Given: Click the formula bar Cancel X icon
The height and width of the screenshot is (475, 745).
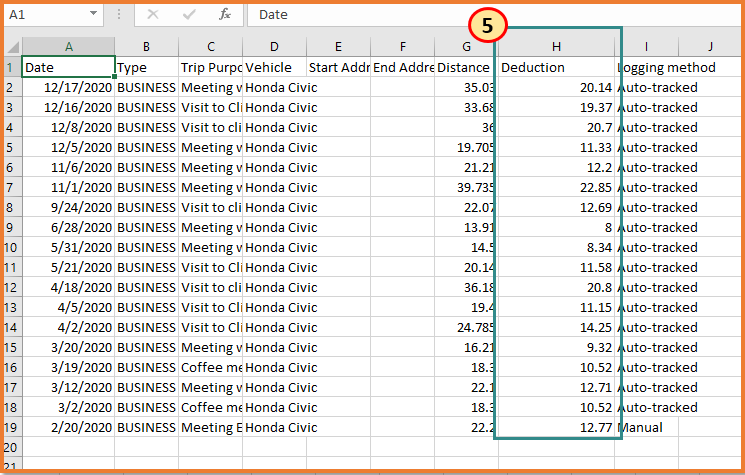Looking at the screenshot, I should pyautogui.click(x=153, y=14).
